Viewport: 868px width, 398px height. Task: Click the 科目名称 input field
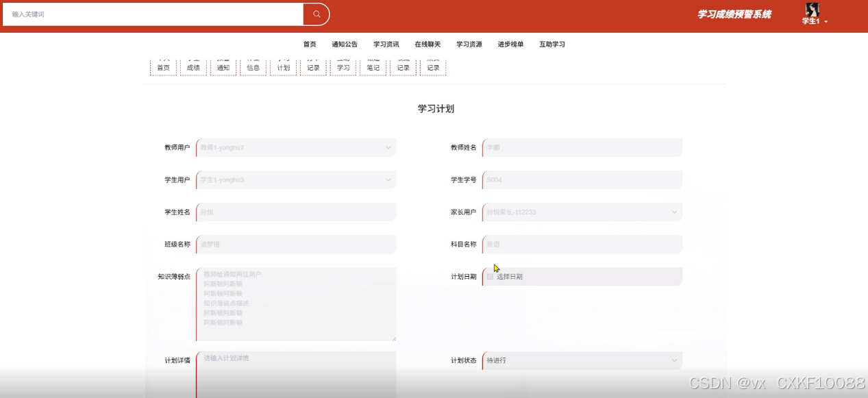click(582, 244)
